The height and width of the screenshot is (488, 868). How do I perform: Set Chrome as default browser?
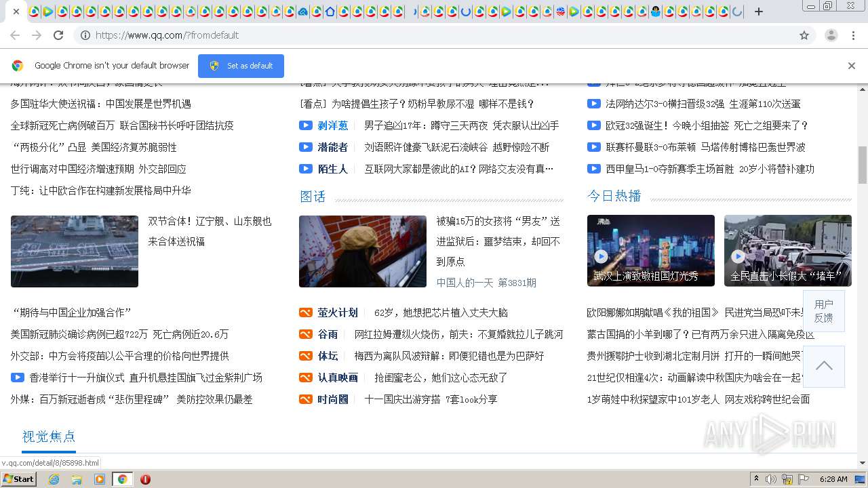tap(241, 66)
